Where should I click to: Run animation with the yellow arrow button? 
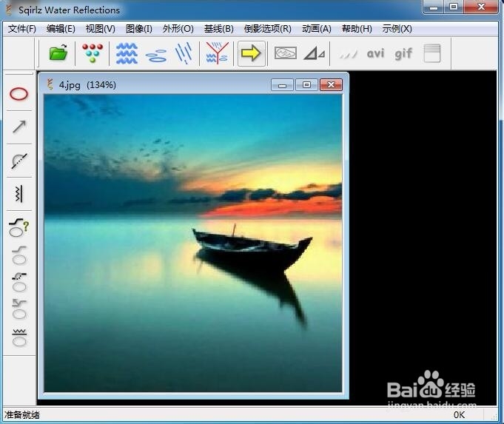point(251,53)
